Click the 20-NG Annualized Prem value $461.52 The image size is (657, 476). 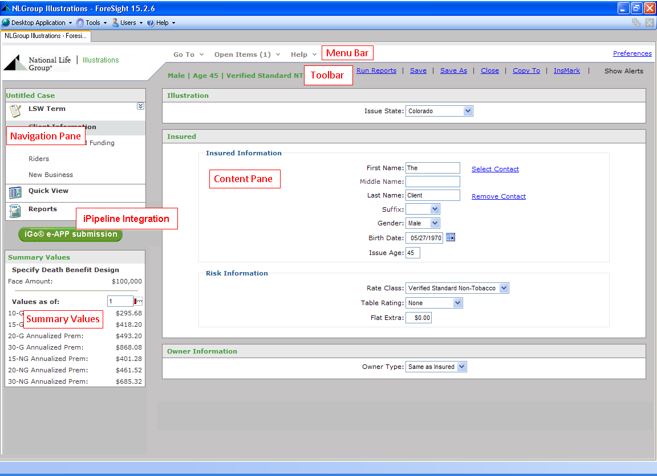tap(129, 370)
